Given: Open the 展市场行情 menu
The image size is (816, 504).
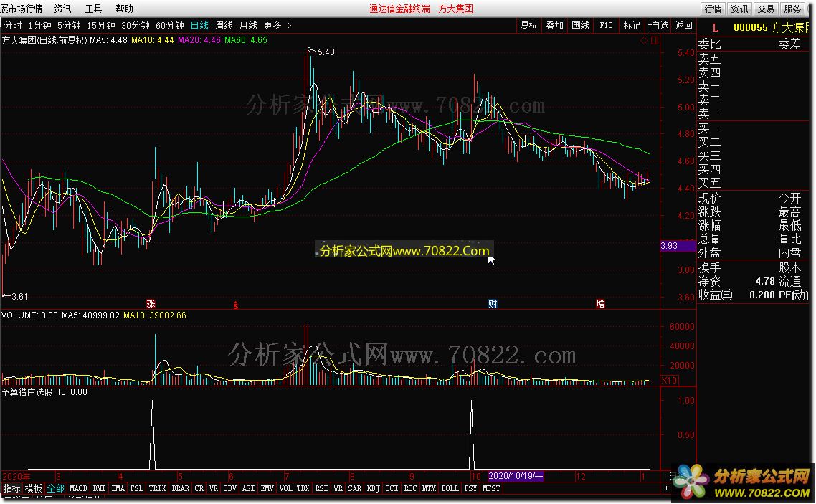Looking at the screenshot, I should (22, 9).
